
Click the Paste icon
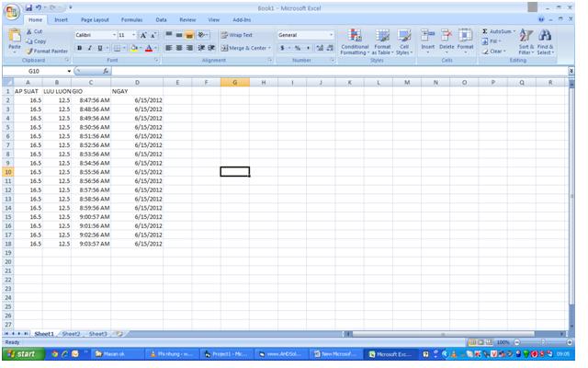tap(14, 39)
